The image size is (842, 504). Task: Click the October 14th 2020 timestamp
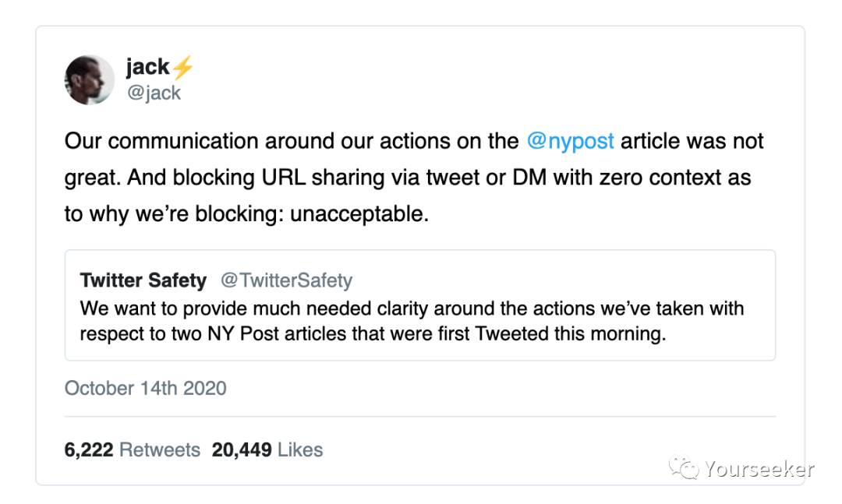pos(145,388)
